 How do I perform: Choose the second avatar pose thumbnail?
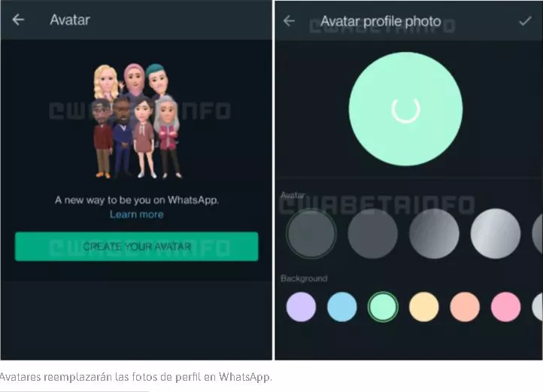(x=372, y=233)
